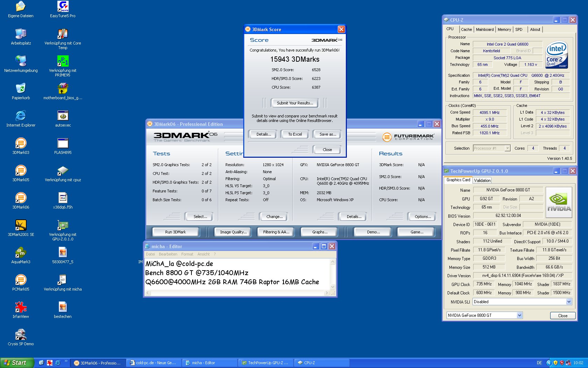Click the Editor horizontal scrollbar right arrow
Viewport: 588px width, 368px height.
[327, 293]
